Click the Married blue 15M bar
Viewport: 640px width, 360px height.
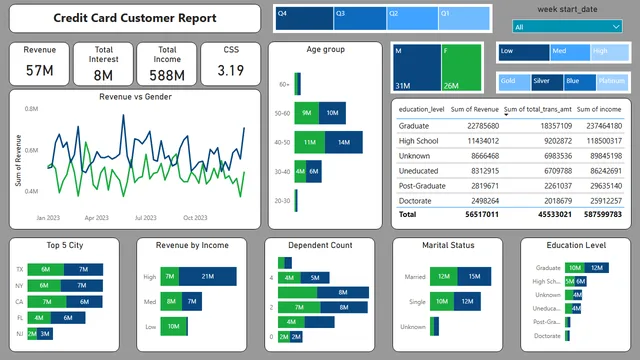point(474,276)
